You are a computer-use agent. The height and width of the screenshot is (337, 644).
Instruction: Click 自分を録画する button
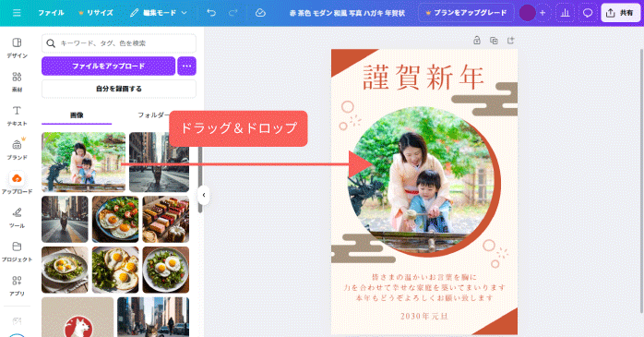tap(119, 89)
